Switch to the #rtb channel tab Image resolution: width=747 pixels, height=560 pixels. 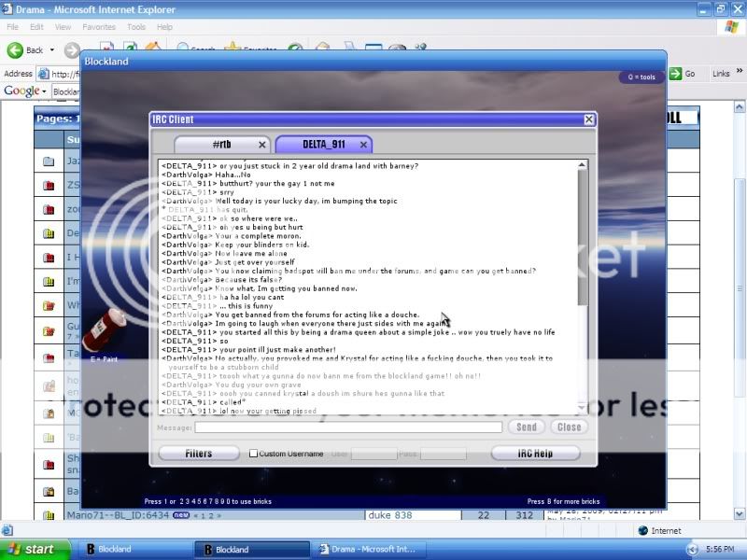[222, 145]
